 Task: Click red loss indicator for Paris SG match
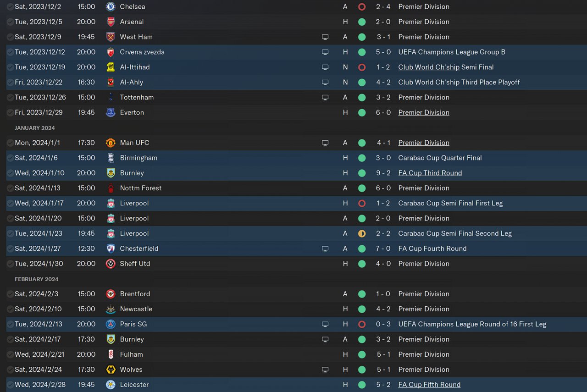tap(362, 324)
